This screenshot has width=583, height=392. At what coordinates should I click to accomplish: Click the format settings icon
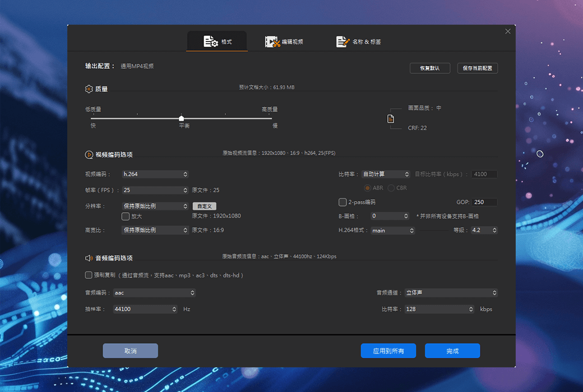[210, 41]
